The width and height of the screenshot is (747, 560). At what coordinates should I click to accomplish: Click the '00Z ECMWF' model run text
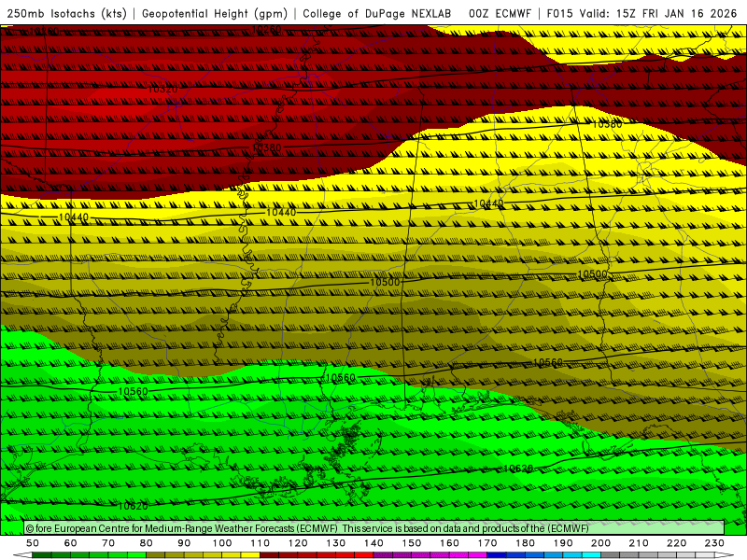[x=500, y=14]
